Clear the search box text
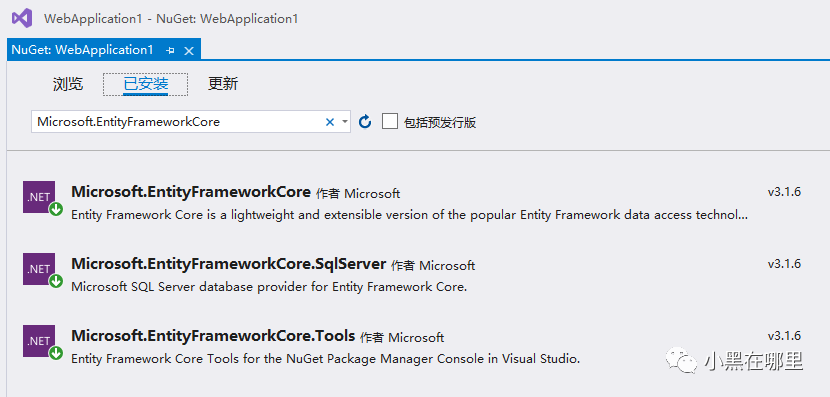 pyautogui.click(x=330, y=122)
